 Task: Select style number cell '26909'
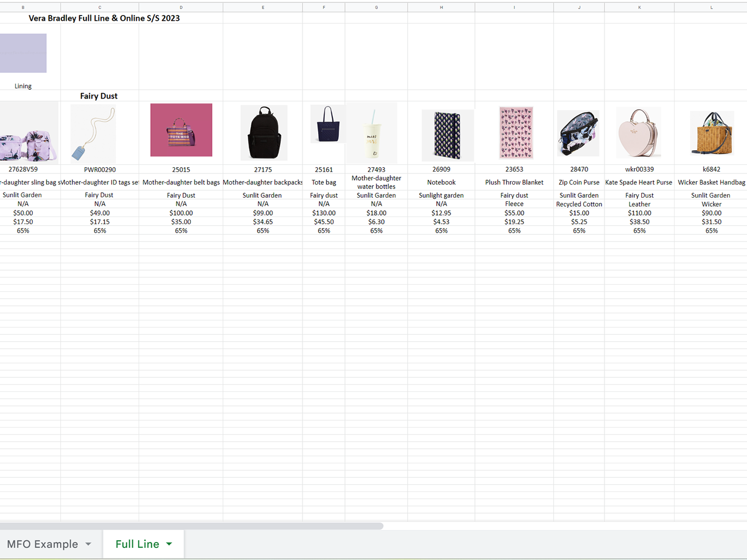click(441, 169)
